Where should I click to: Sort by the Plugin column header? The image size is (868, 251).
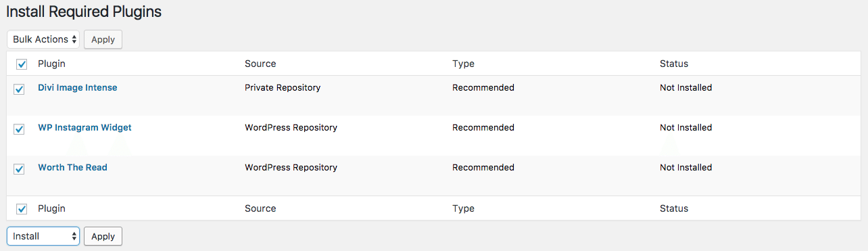coord(51,64)
